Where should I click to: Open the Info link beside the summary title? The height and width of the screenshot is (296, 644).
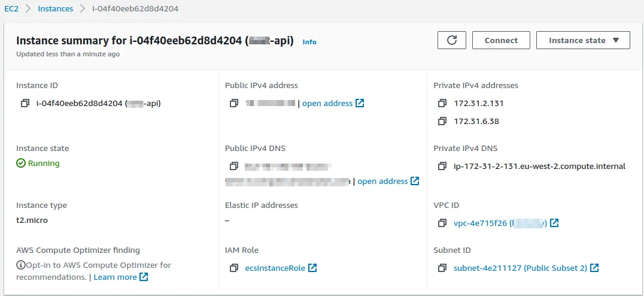point(309,42)
